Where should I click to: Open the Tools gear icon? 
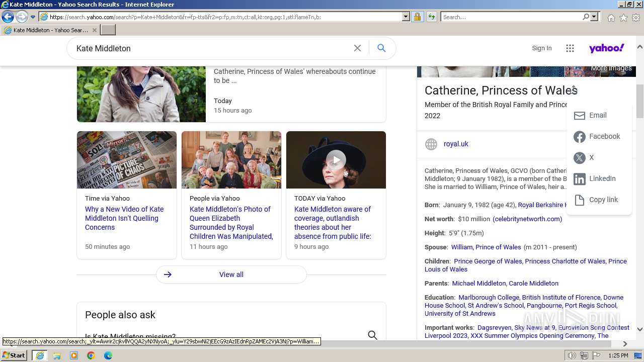pos(636,18)
